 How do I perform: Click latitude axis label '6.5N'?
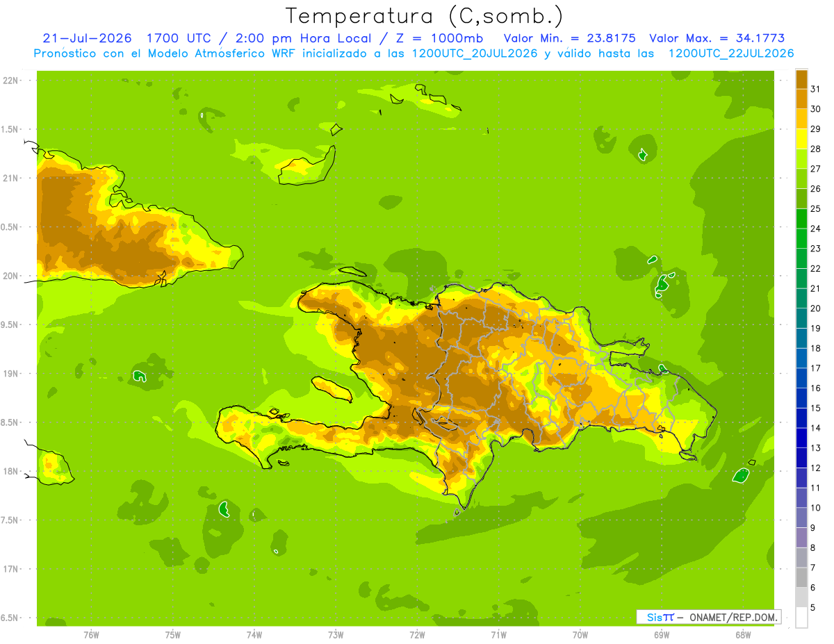10,618
